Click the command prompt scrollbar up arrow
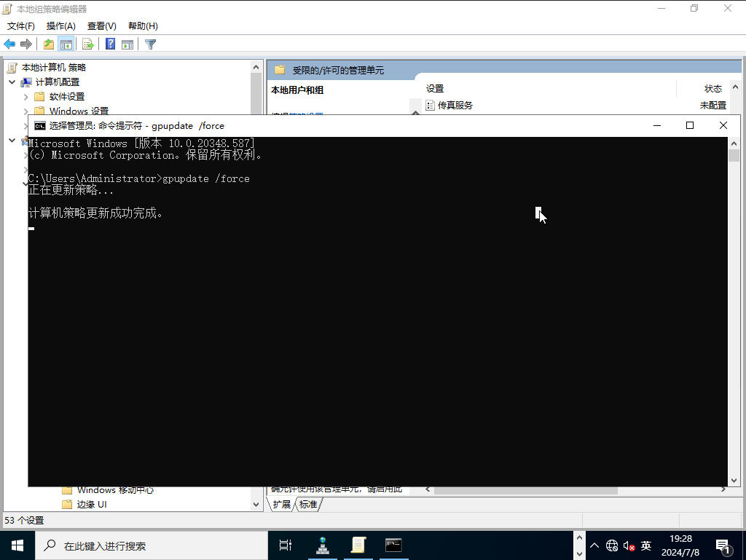Image resolution: width=746 pixels, height=560 pixels. (734, 143)
